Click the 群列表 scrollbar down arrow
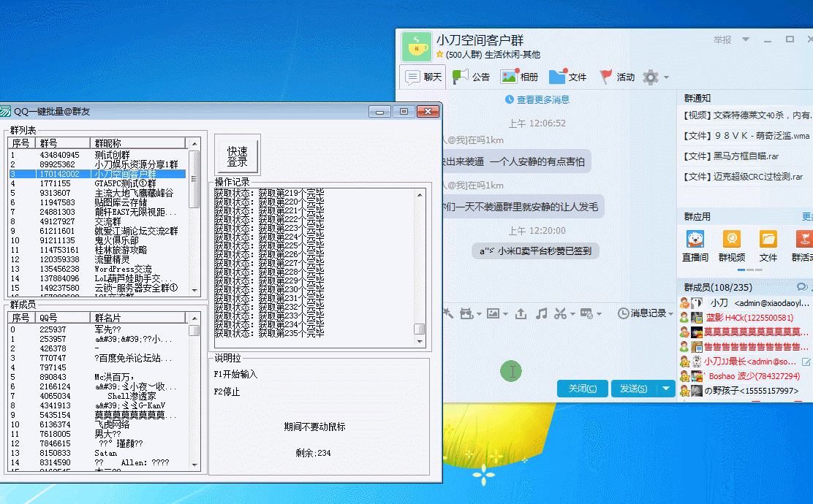This screenshot has height=504, width=813. coord(194,290)
